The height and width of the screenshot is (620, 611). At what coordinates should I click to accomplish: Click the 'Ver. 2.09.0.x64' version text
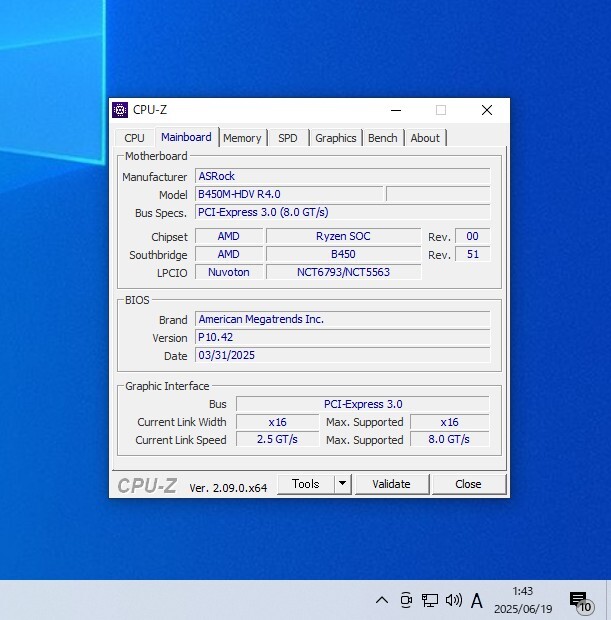tap(228, 488)
